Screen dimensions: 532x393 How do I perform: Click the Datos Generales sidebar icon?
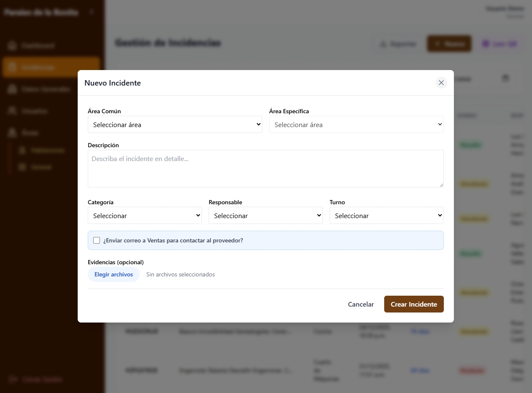pyautogui.click(x=13, y=89)
